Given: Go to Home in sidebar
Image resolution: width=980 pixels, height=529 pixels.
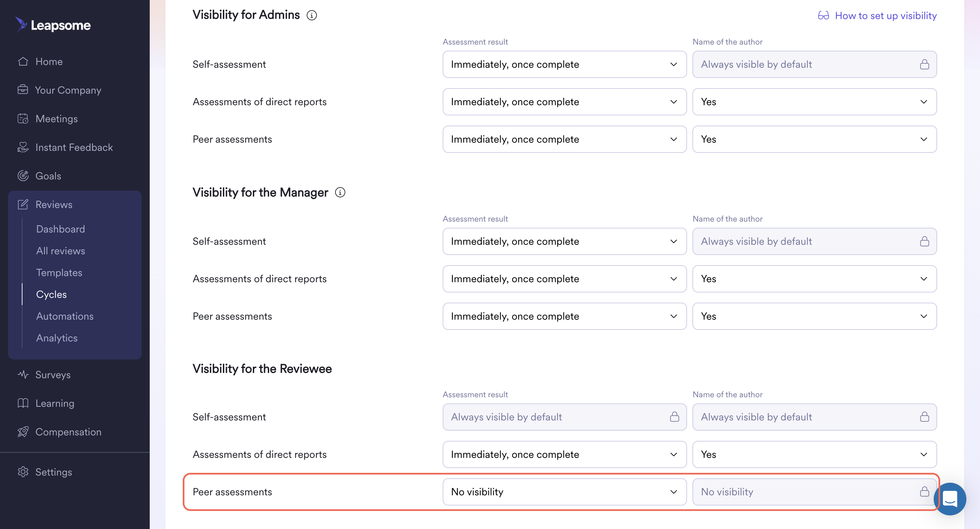Looking at the screenshot, I should point(49,61).
